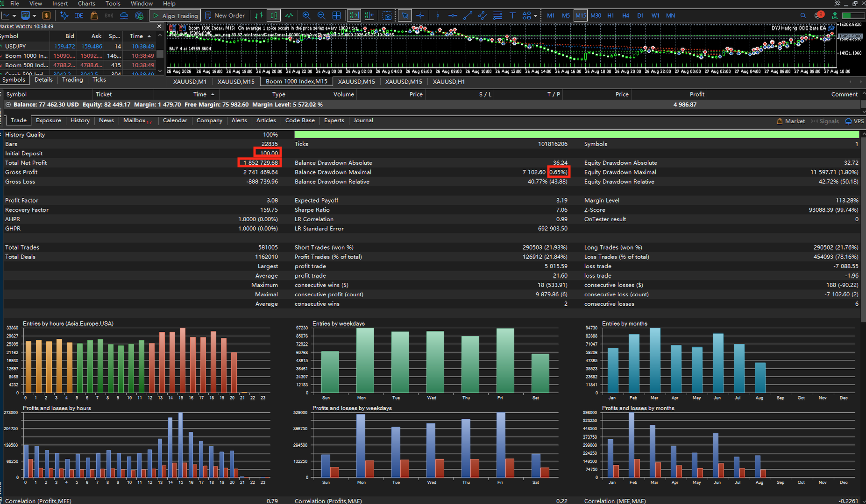Open the Tools menu

click(x=113, y=3)
